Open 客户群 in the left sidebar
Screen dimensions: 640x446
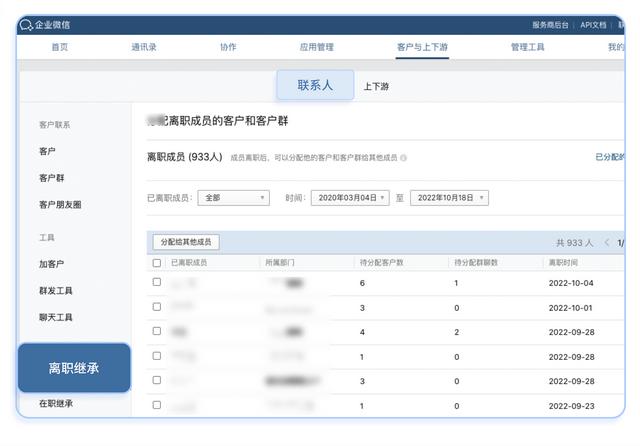pyautogui.click(x=52, y=178)
